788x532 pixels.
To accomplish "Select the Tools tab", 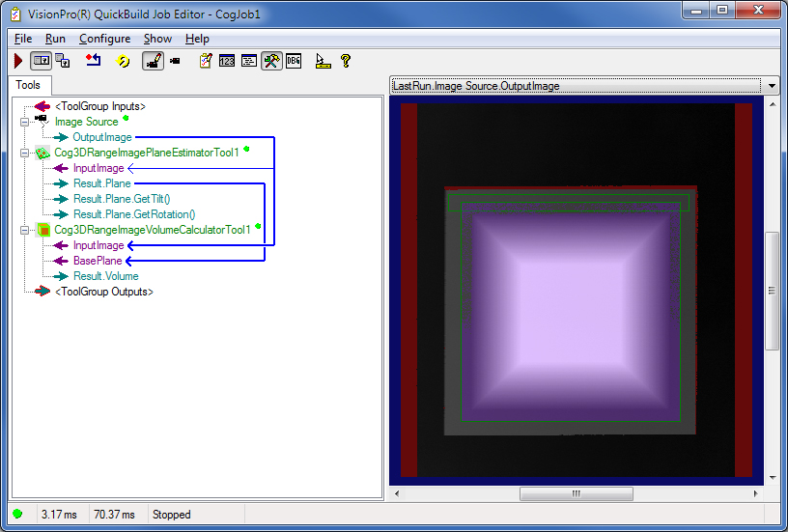I will (x=28, y=85).
